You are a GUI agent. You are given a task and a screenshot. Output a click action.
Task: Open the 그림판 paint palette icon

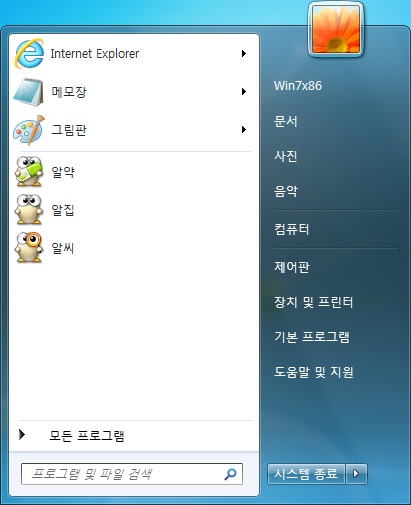pos(29,130)
